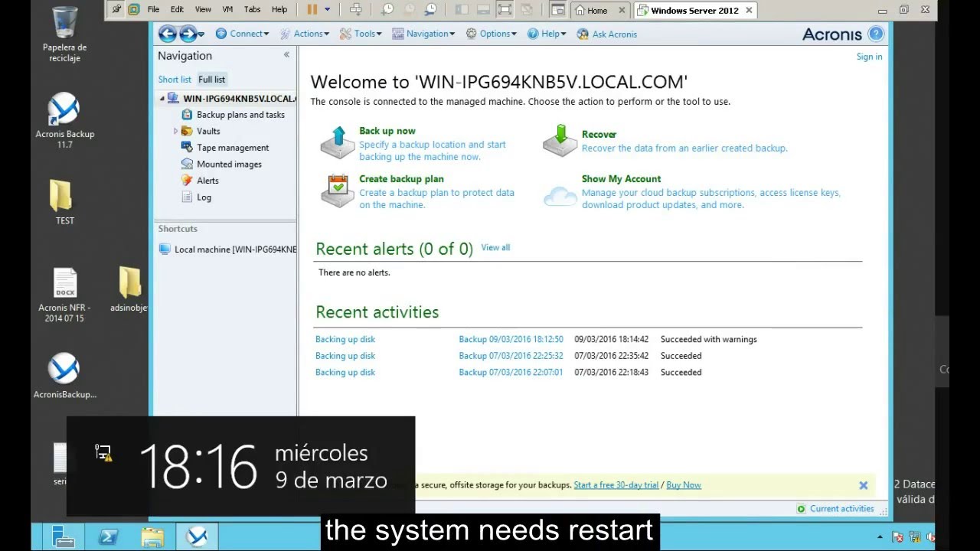Open the Options dropdown menu
980x551 pixels.
tap(491, 34)
